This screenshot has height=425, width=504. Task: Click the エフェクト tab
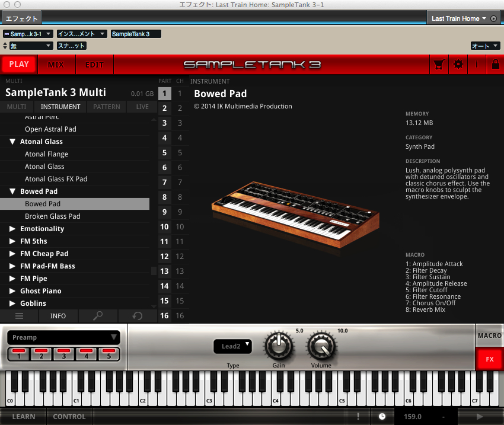pyautogui.click(x=21, y=18)
